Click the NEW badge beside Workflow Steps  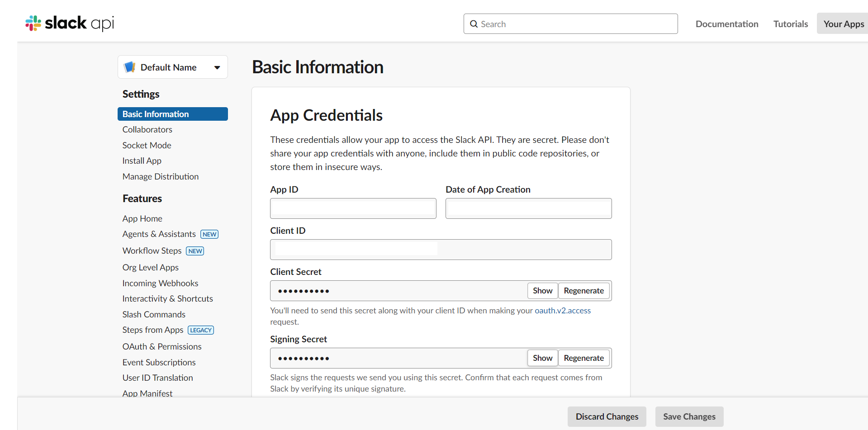point(194,250)
